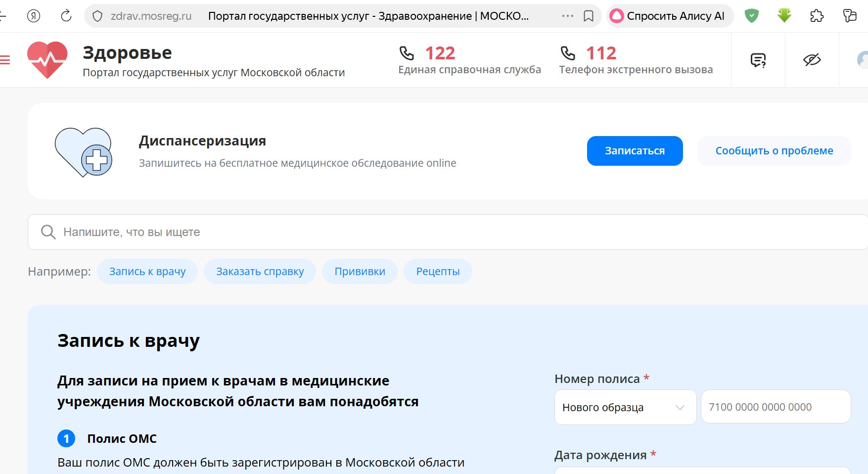
Task: Open the chat question feedback icon
Action: [758, 60]
